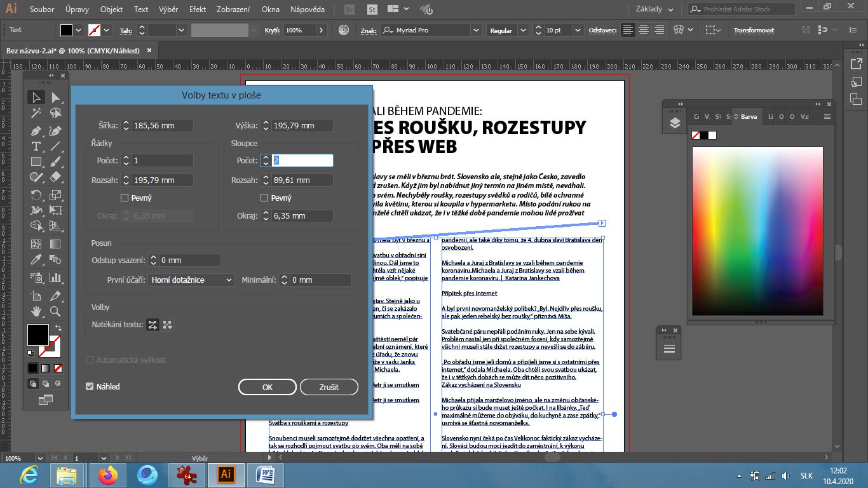Select the Selection tool in the toolbar
This screenshot has width=868, height=488.
point(36,99)
